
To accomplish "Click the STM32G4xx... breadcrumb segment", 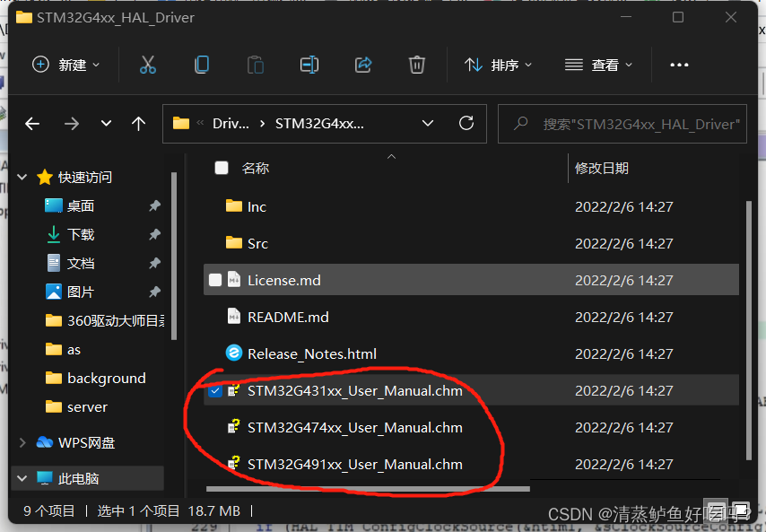I will click(x=319, y=123).
